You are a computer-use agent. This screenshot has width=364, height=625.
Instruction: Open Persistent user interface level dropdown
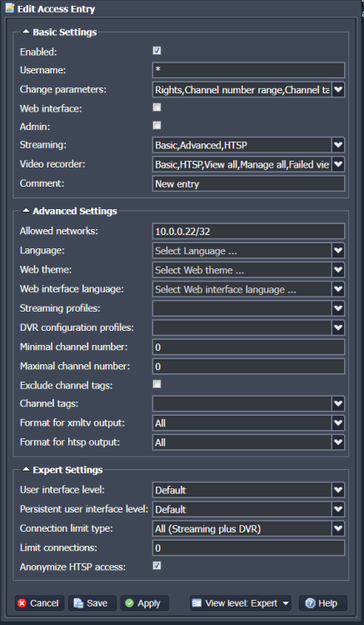(338, 509)
